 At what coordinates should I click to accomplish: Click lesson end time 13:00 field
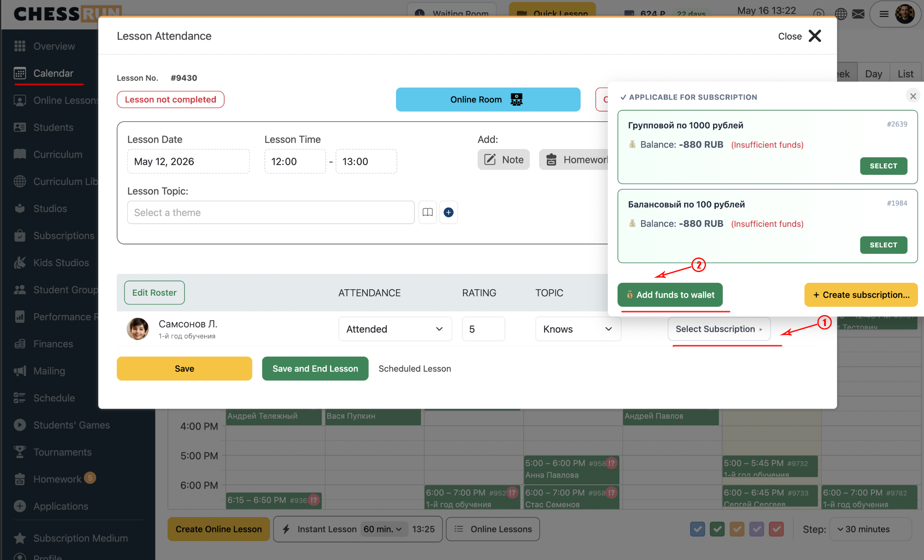click(366, 161)
